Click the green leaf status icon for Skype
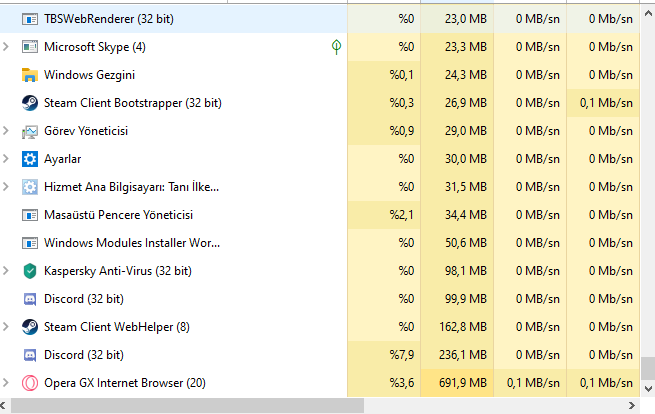This screenshot has height=414, width=655. click(336, 47)
